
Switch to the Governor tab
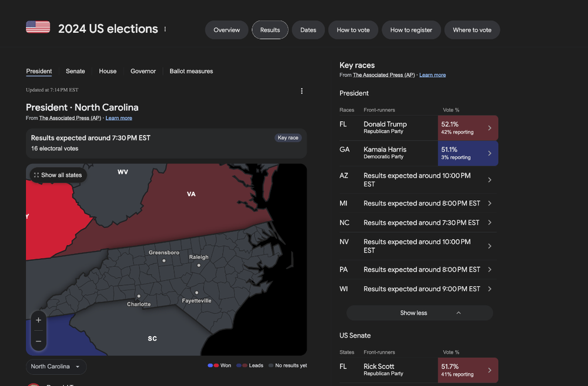click(143, 71)
